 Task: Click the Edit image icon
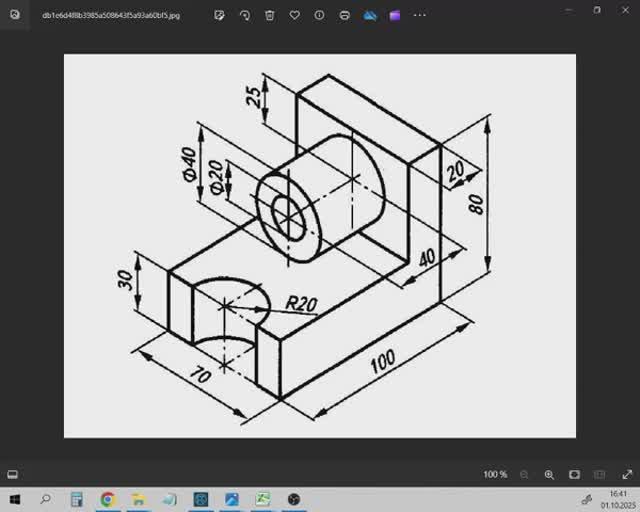click(x=219, y=16)
